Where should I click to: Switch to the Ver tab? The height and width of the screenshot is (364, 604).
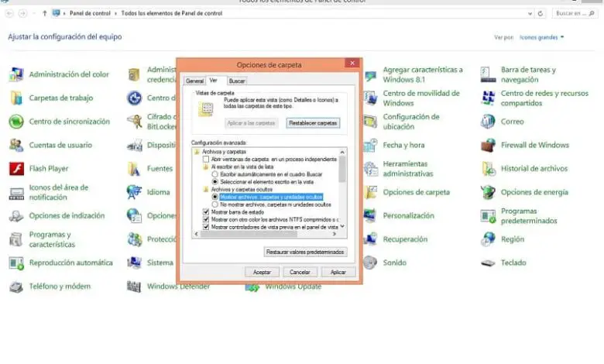pos(213,80)
